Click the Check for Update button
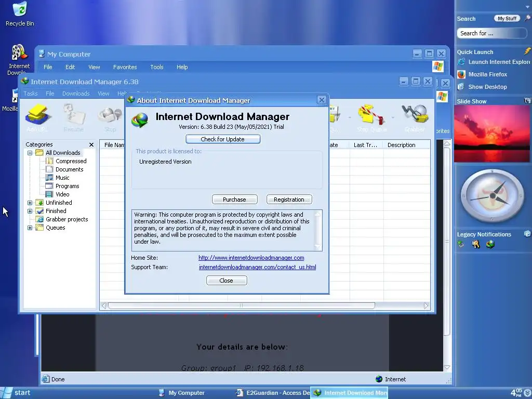The image size is (532, 399). [x=223, y=139]
